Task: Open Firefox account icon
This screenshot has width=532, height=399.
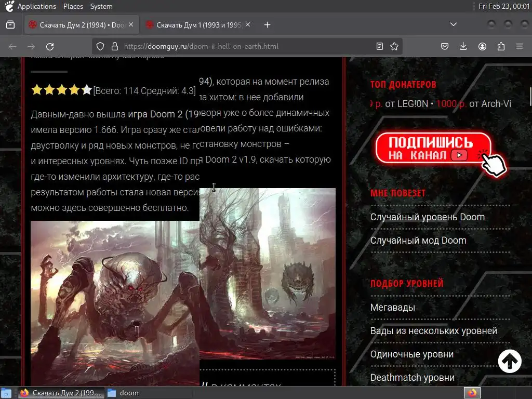Action: (x=482, y=46)
